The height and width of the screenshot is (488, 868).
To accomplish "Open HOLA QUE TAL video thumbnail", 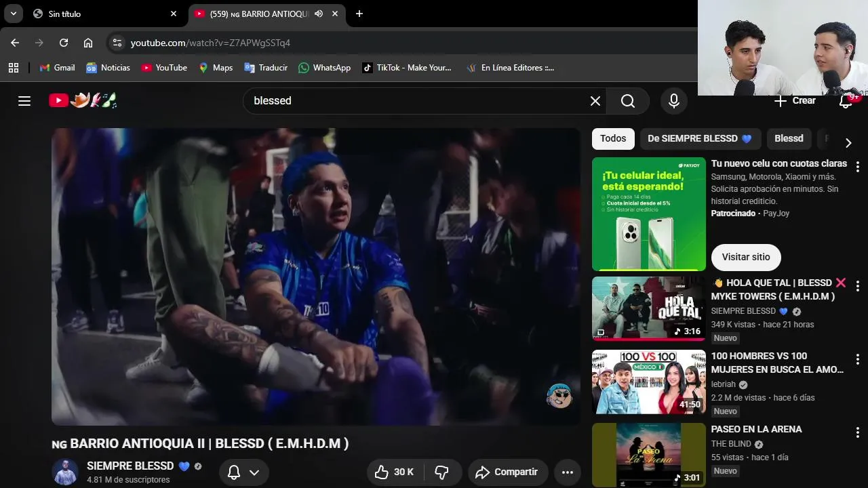I will pos(649,308).
